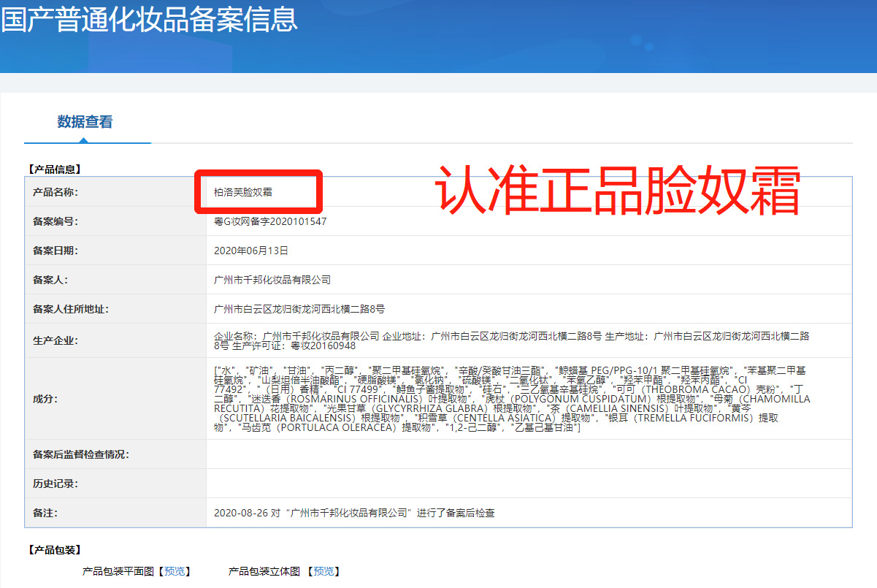
Task: Select the filing number 粤G妆网备字2020101547
Action: (x=270, y=221)
